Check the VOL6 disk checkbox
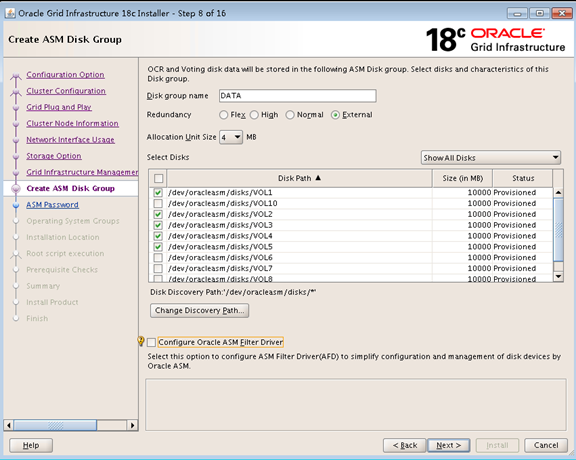Viewport: 576px width, 460px height. tap(158, 258)
